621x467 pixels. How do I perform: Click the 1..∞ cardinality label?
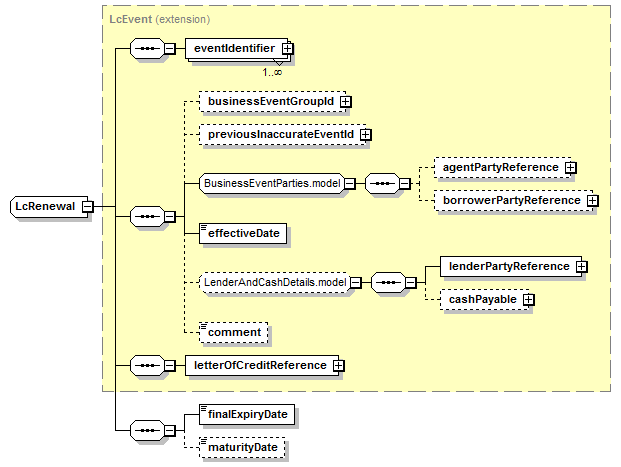tap(272, 72)
